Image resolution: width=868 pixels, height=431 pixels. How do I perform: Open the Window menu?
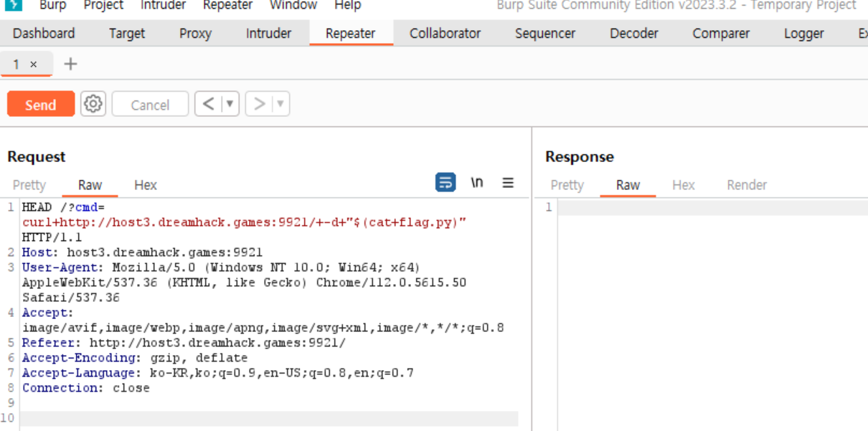tap(293, 5)
